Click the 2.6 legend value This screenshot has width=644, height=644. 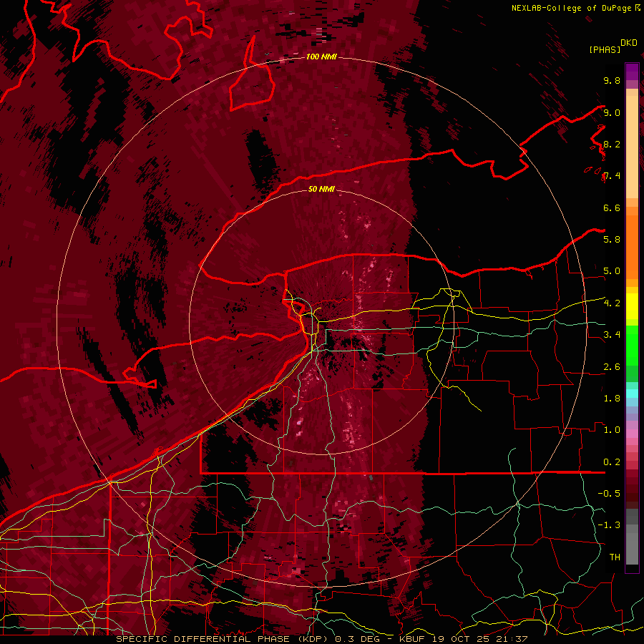612,367
